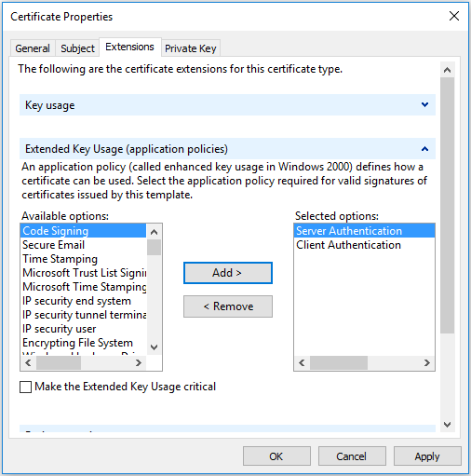Select Microsoft Trust List Signing entry
The height and width of the screenshot is (476, 471).
click(83, 273)
